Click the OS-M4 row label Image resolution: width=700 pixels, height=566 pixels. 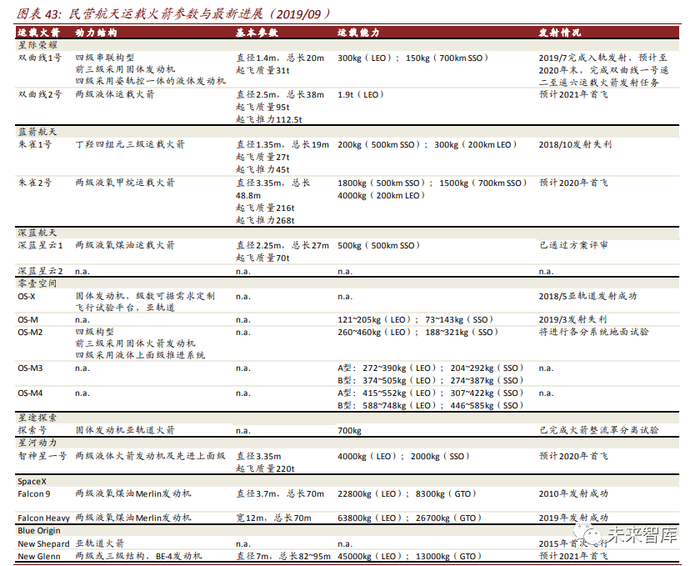coord(30,393)
